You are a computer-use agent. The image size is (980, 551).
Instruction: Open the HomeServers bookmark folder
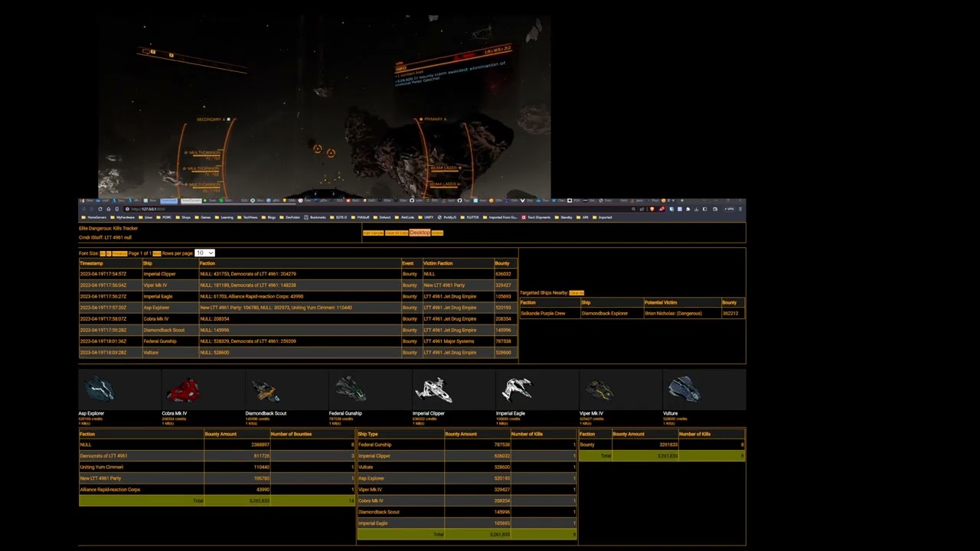(95, 217)
